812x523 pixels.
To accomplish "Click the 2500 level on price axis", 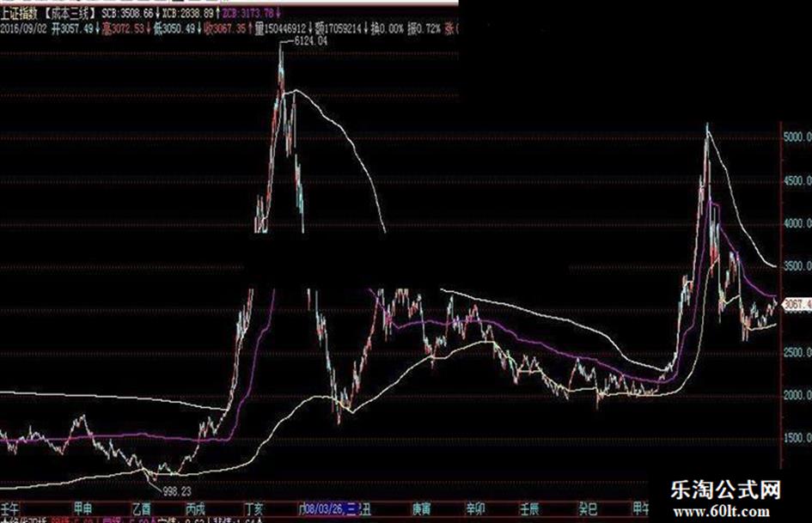I will [797, 352].
